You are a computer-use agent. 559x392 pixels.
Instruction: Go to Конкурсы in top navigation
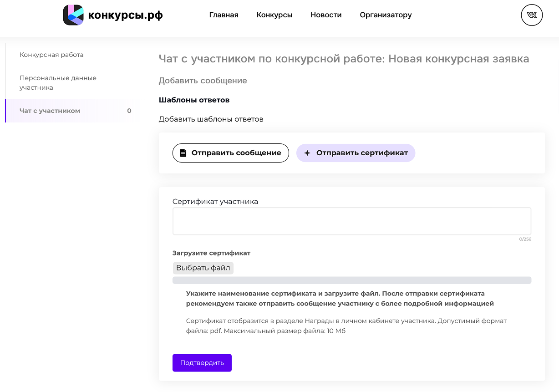[274, 15]
